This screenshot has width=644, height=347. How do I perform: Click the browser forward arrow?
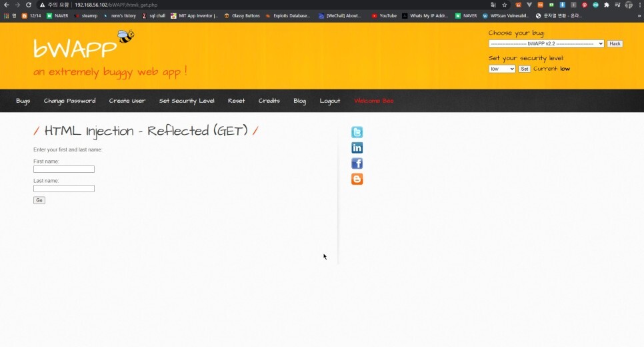17,5
